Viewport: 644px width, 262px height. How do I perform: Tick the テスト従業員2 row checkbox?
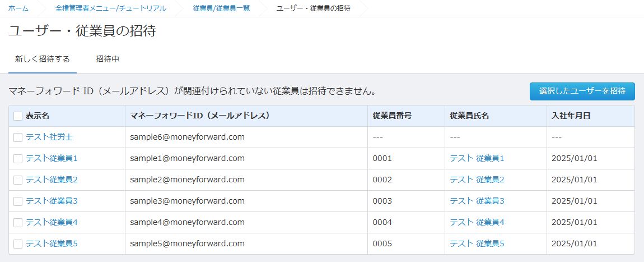(18, 180)
